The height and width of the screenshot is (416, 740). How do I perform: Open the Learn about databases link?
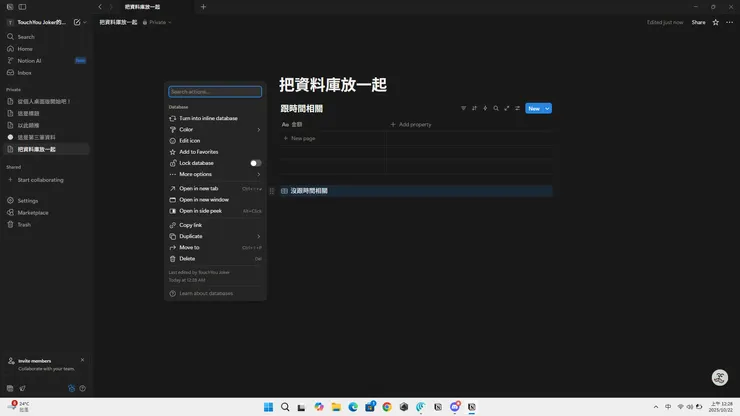(215, 293)
